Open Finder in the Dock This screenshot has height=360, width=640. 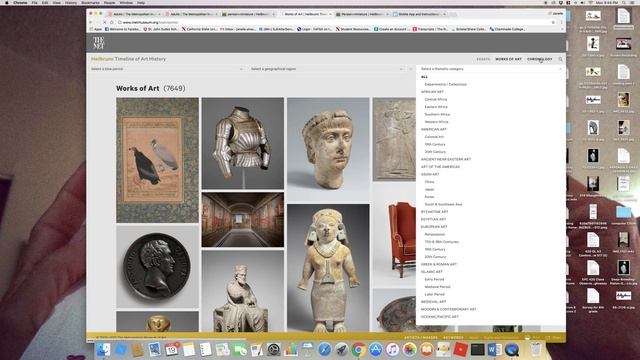click(x=103, y=349)
